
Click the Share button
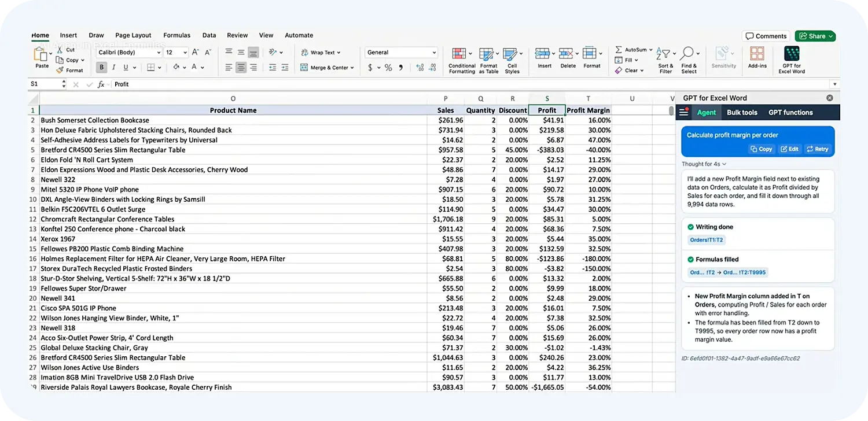click(x=815, y=36)
